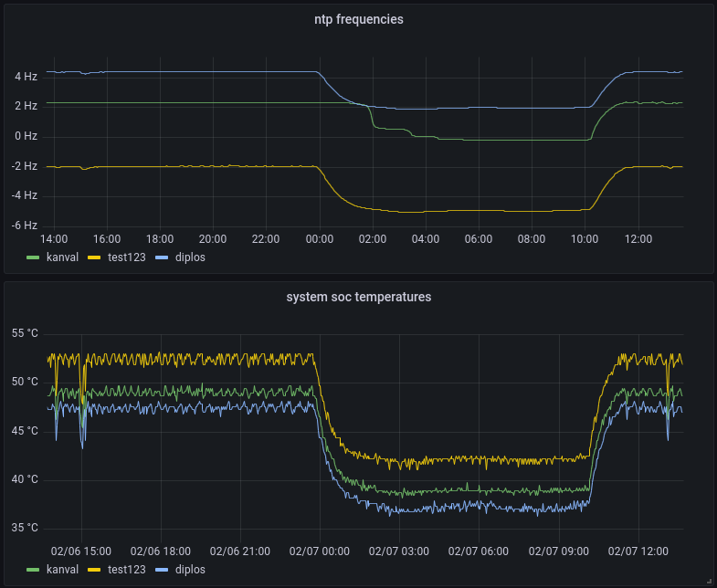The width and height of the screenshot is (717, 588).
Task: Toggle kanval series in temperatures legend
Action: 63,570
